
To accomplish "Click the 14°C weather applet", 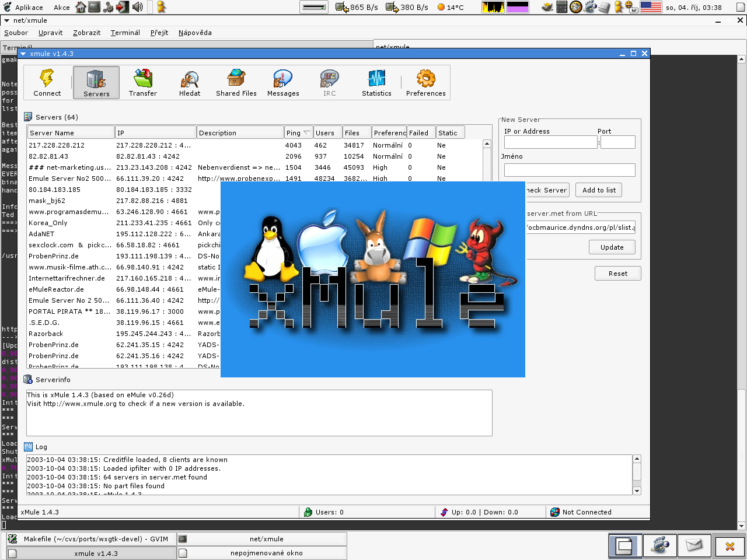I will pyautogui.click(x=451, y=7).
